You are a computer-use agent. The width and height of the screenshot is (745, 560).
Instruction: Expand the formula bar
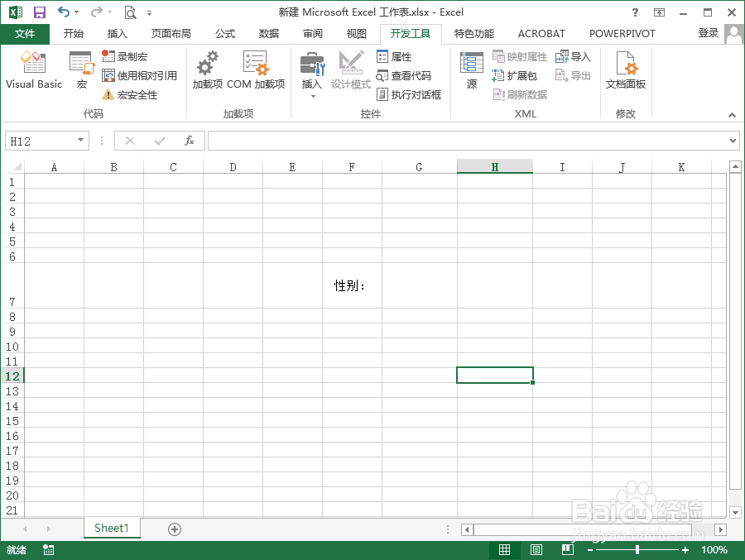[x=733, y=141]
